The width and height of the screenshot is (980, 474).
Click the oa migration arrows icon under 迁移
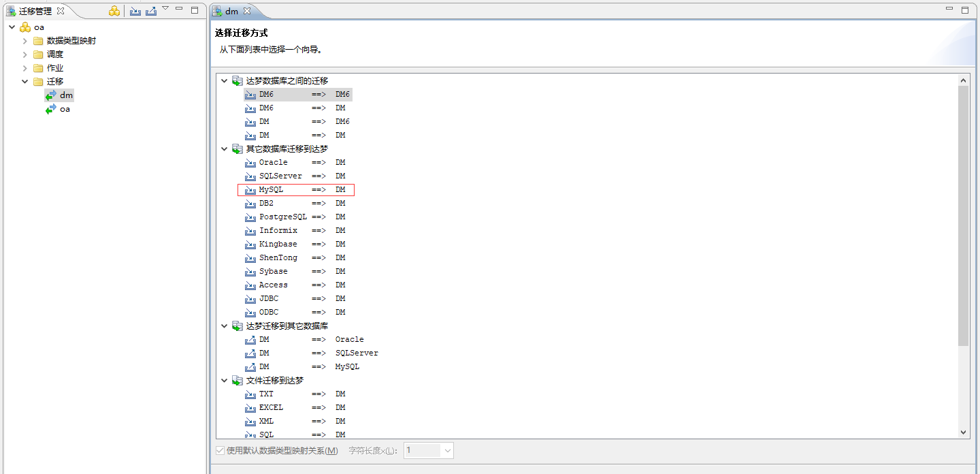tap(51, 109)
